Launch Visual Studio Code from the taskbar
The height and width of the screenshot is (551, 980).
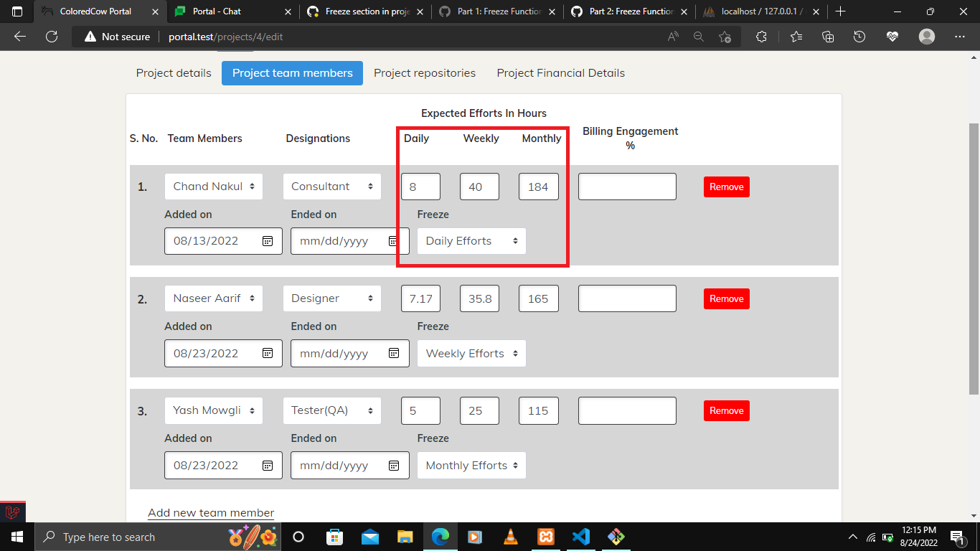tap(581, 537)
